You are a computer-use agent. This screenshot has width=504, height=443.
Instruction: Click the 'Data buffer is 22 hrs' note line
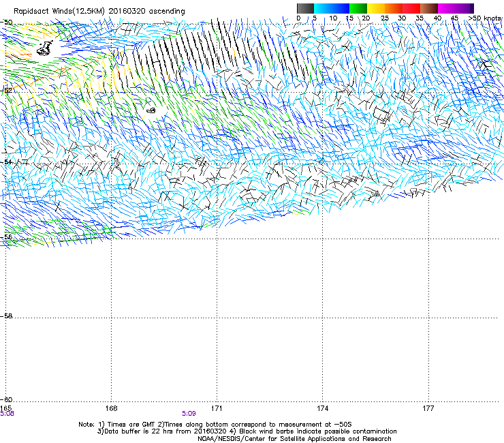247,431
